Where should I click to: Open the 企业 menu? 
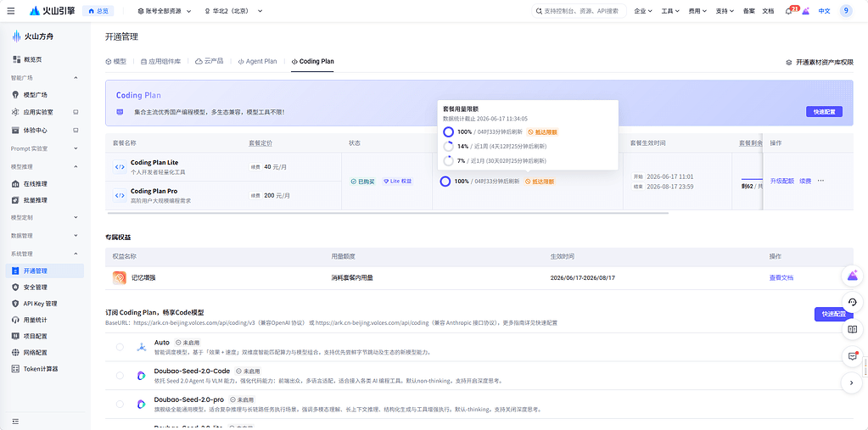tap(642, 11)
